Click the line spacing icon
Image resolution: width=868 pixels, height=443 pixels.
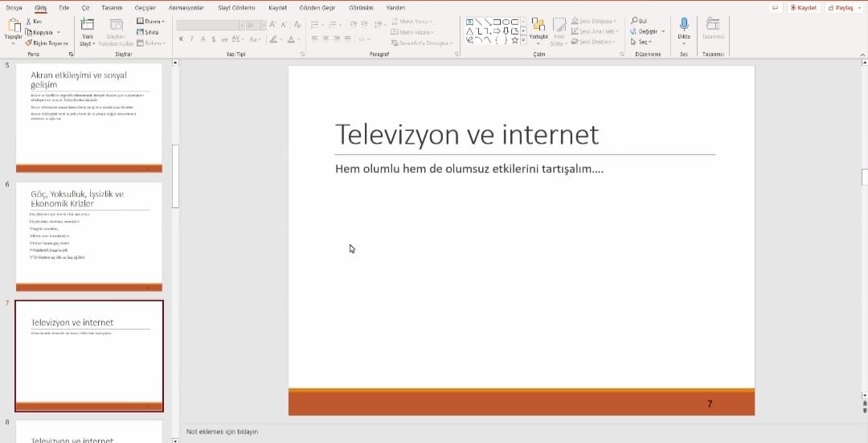tap(379, 24)
